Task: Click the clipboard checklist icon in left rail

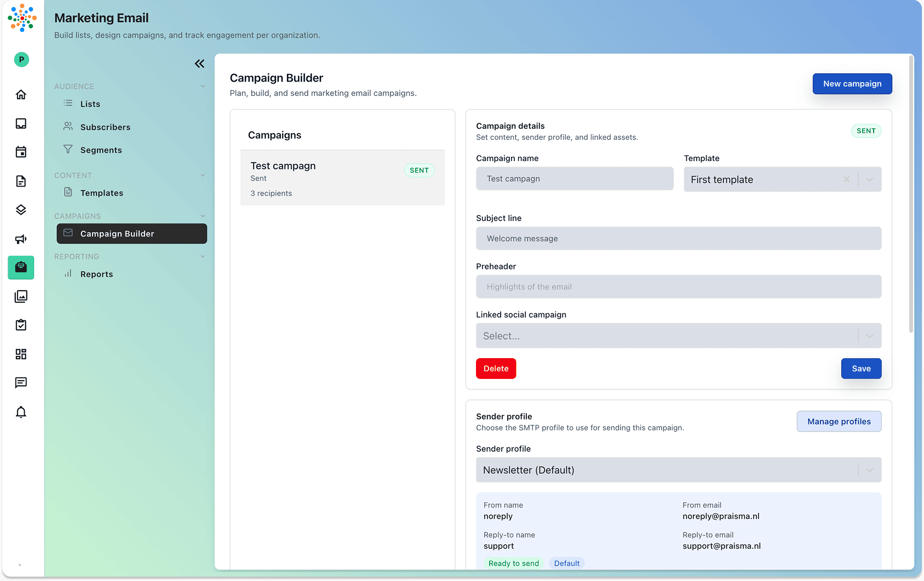Action: 21,325
